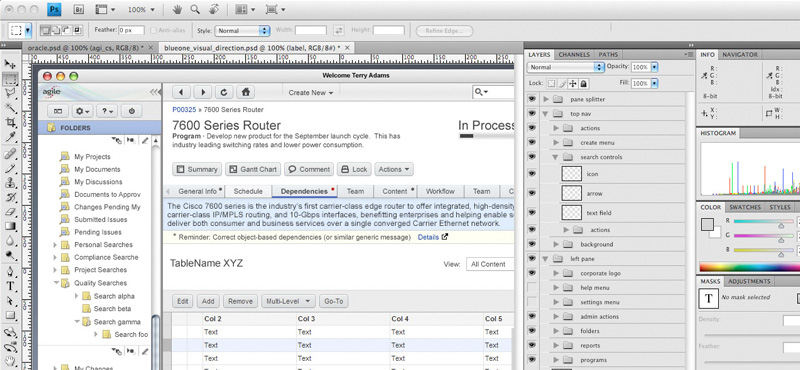800x370 pixels.
Task: Pick the Magic Wand tool
Action: (10, 107)
